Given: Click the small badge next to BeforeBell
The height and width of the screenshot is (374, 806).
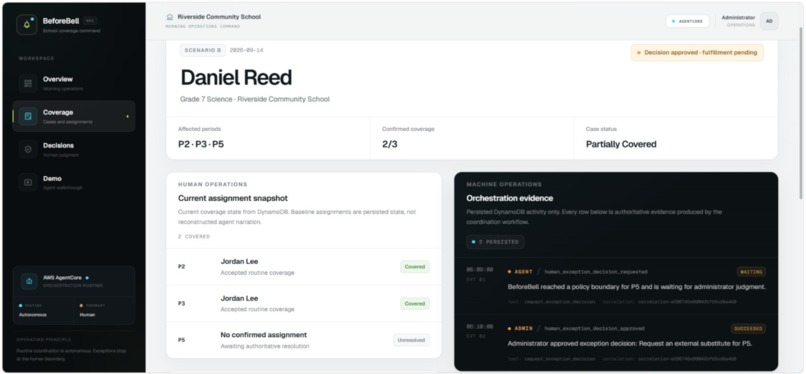Looking at the screenshot, I should click(x=89, y=21).
